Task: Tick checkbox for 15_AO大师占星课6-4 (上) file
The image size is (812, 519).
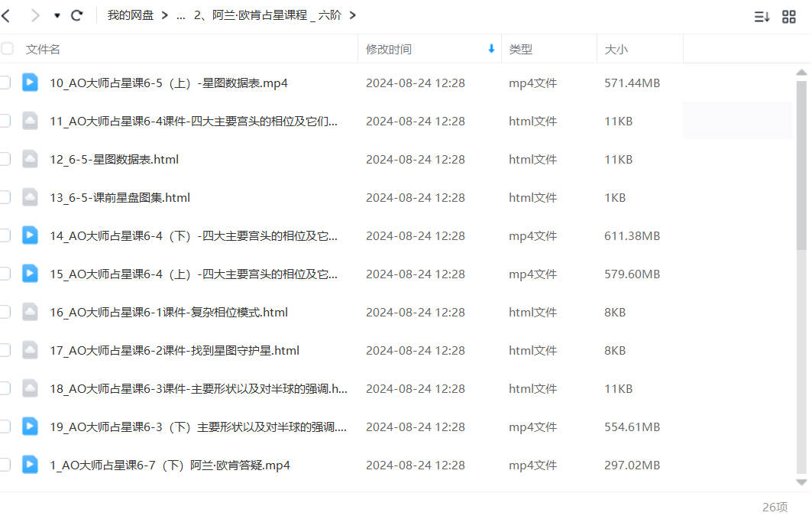Action: [5, 274]
